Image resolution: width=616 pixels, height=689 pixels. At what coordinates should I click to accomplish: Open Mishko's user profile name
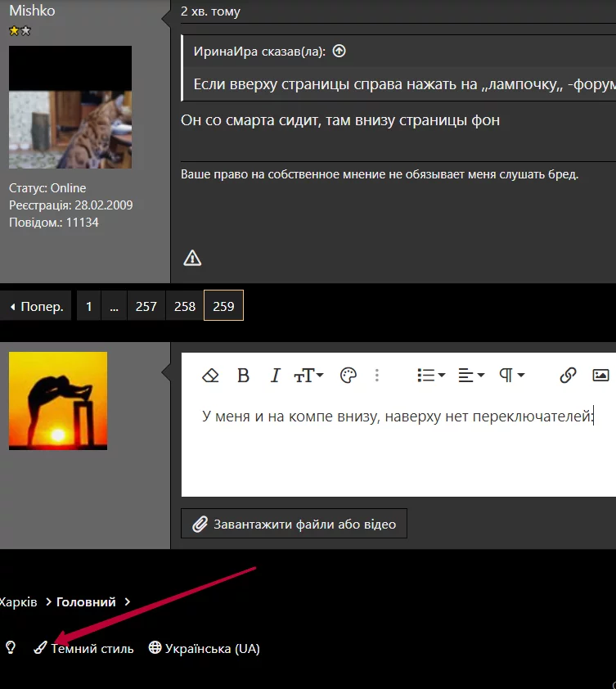32,11
